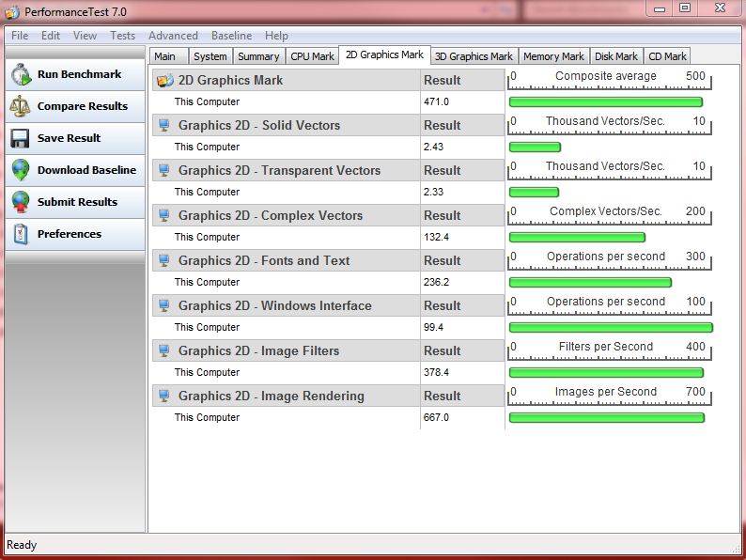This screenshot has width=746, height=560.
Task: Click the Composite average green result bar
Action: click(x=606, y=101)
